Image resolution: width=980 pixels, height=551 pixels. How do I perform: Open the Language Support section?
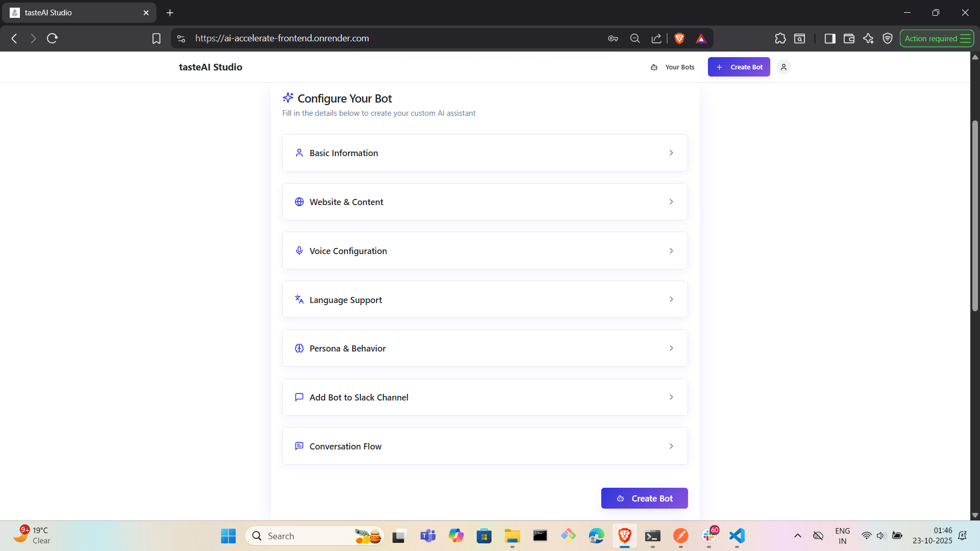coord(484,299)
